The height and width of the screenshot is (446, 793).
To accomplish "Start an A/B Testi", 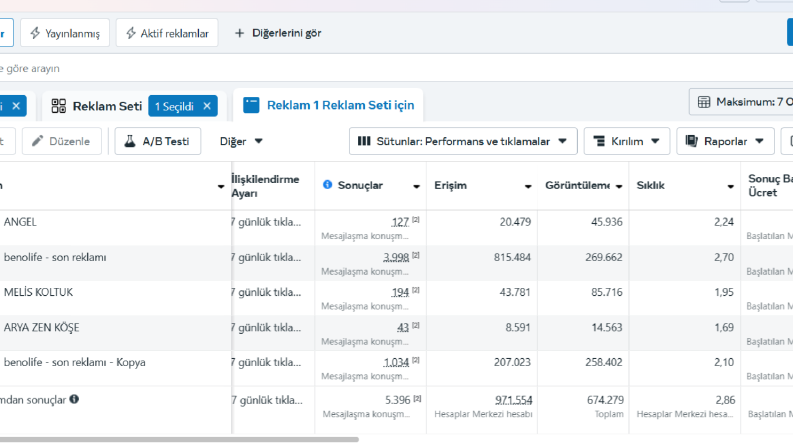I will coord(158,141).
